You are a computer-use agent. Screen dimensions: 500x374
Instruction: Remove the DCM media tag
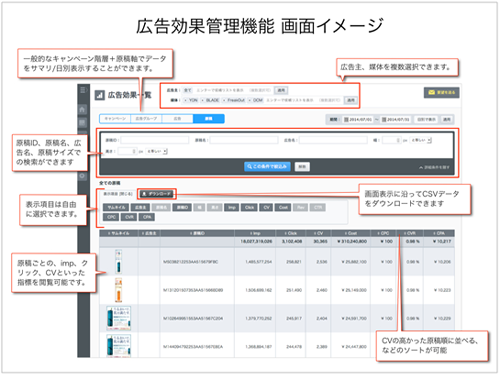[250, 100]
